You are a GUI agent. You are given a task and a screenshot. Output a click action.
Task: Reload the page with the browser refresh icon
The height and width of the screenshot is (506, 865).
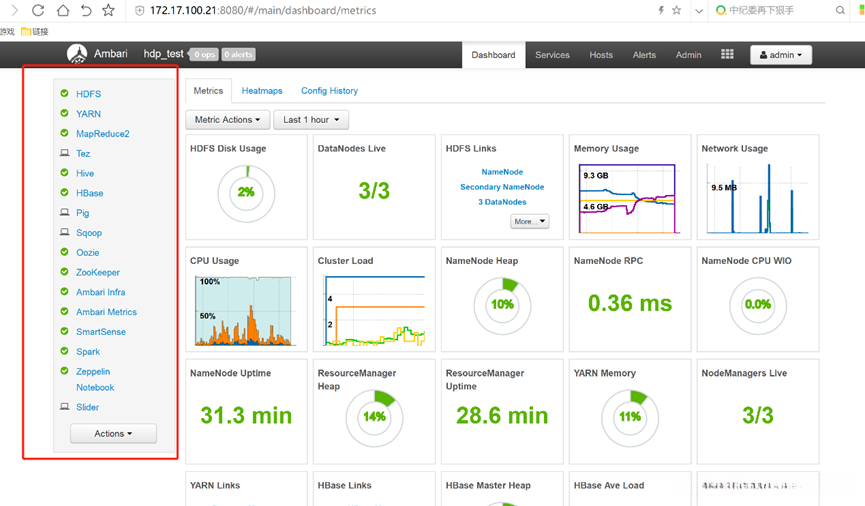pyautogui.click(x=37, y=10)
